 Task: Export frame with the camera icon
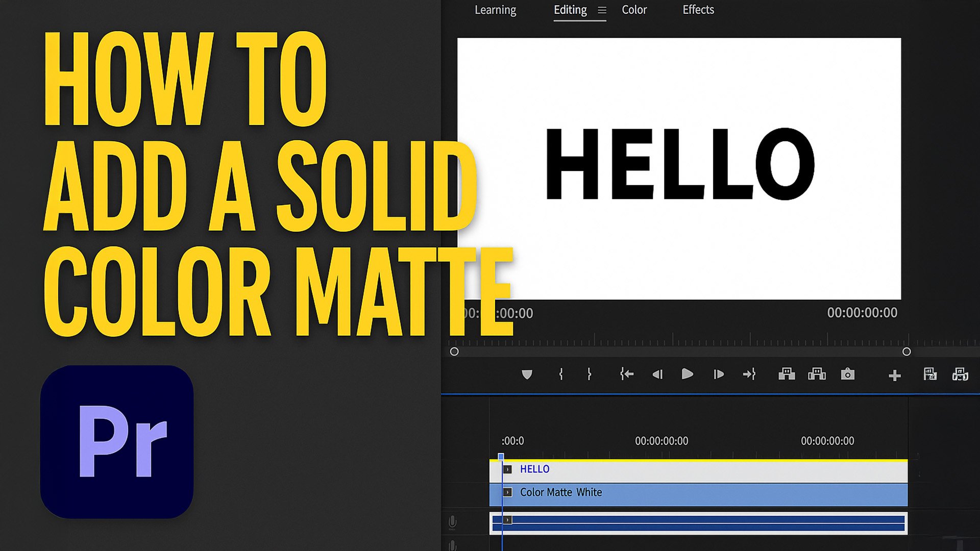pos(847,374)
